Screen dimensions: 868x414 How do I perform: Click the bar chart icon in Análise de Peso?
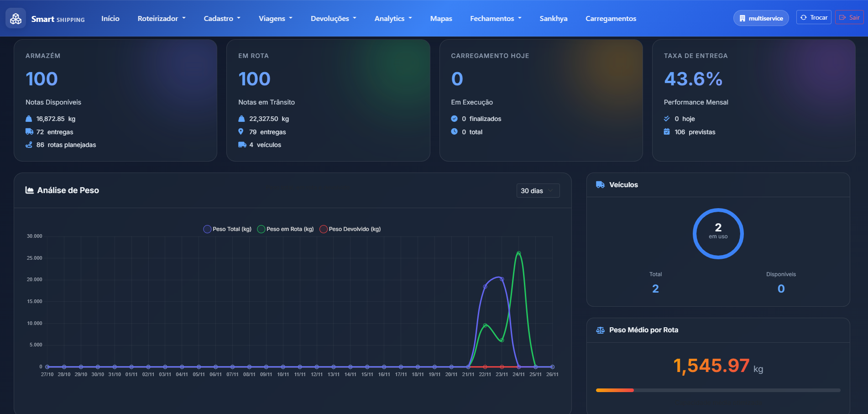tap(30, 190)
